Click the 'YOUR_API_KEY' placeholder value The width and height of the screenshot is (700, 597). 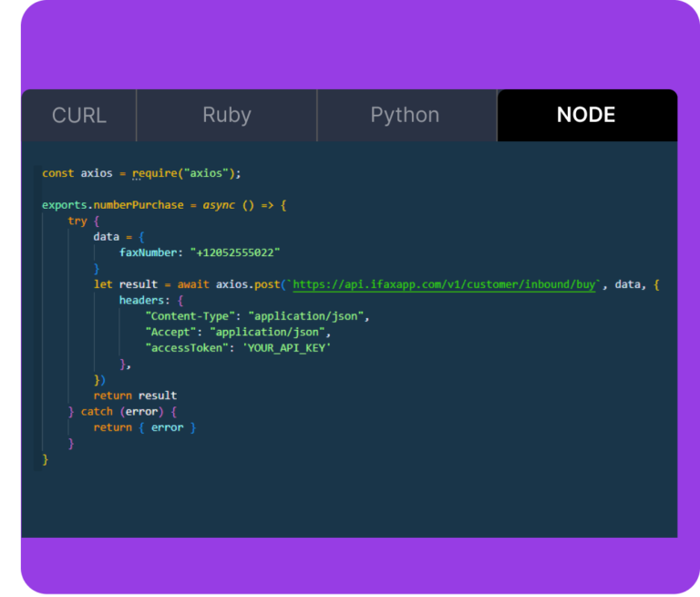pos(287,347)
